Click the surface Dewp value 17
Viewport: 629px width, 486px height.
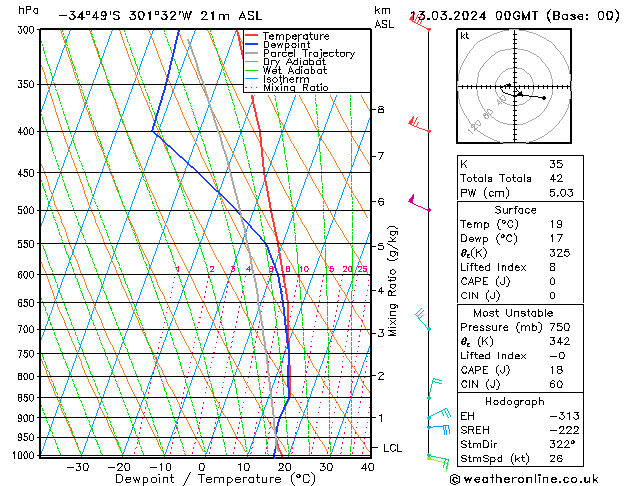coord(556,239)
